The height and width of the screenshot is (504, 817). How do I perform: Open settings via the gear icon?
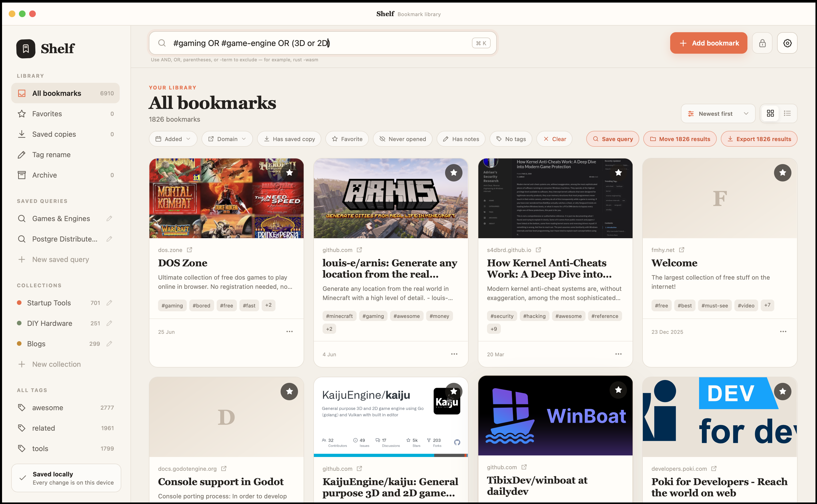tap(787, 43)
